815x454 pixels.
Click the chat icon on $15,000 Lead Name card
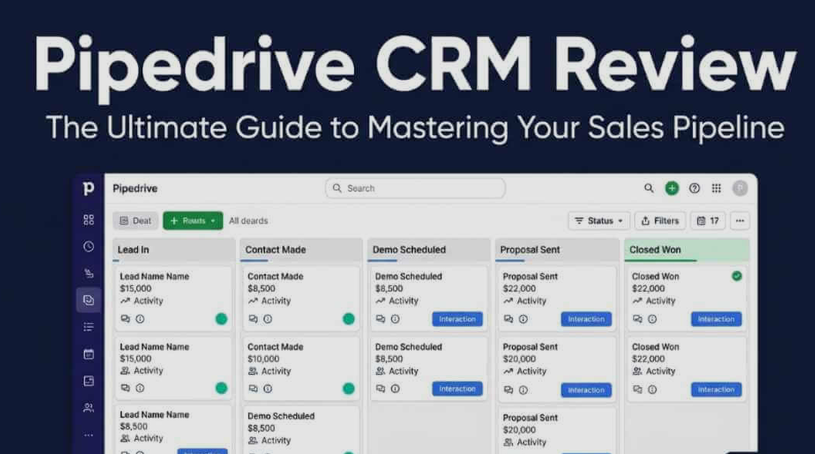(x=125, y=319)
